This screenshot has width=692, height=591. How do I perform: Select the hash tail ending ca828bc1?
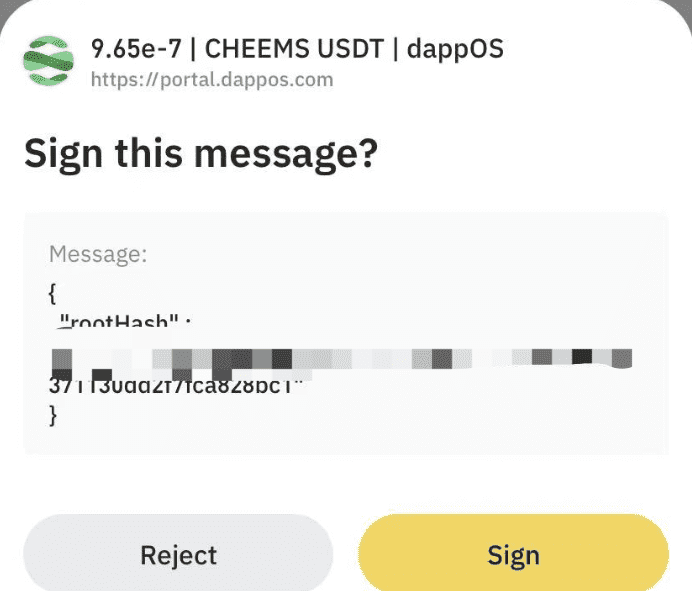(176, 387)
